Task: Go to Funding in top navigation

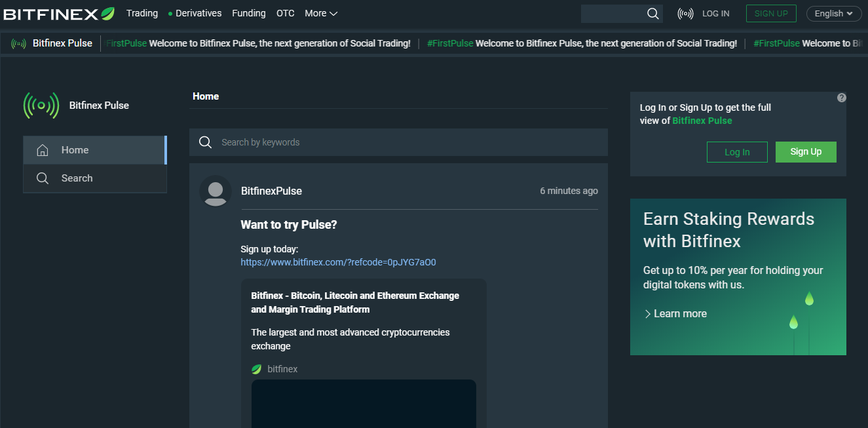Action: (x=249, y=13)
